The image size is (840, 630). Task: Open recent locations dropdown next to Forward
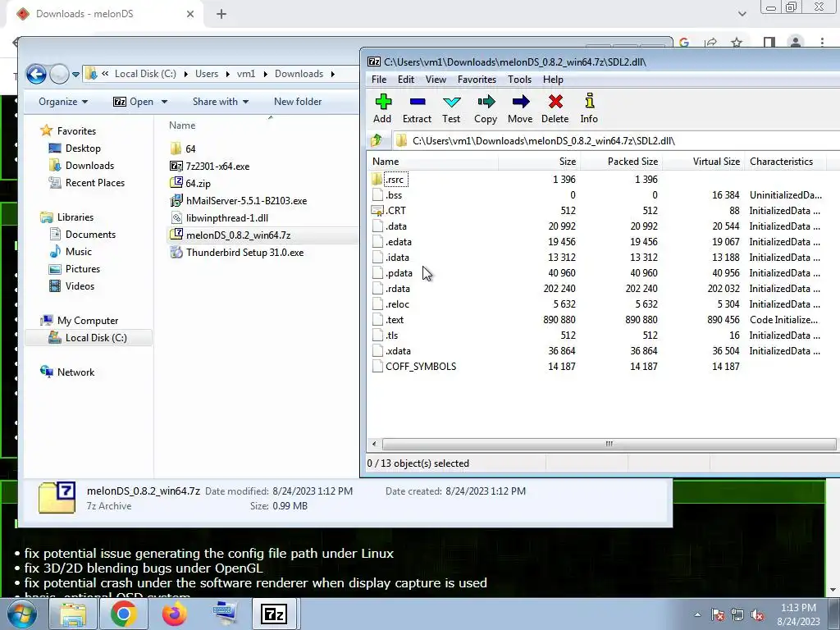[x=75, y=75]
